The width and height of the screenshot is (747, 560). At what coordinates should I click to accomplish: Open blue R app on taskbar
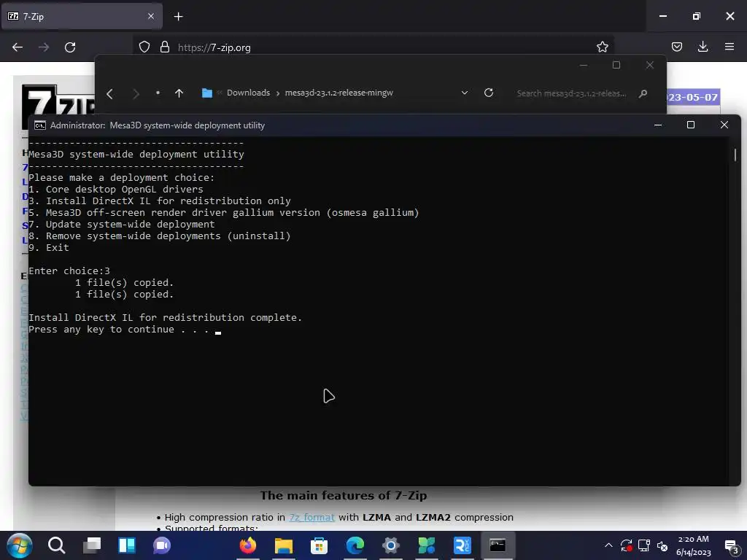[462, 545]
